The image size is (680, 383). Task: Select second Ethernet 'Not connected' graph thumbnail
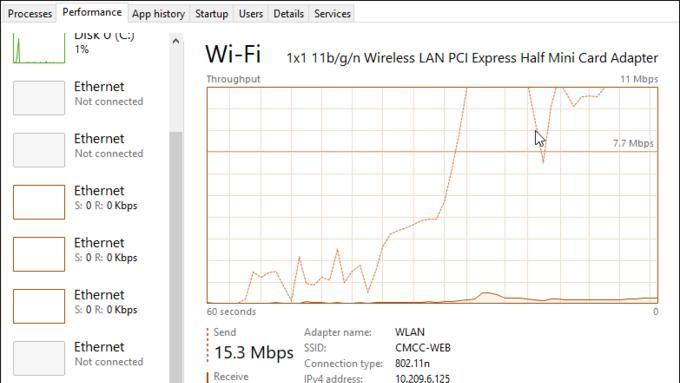point(39,150)
